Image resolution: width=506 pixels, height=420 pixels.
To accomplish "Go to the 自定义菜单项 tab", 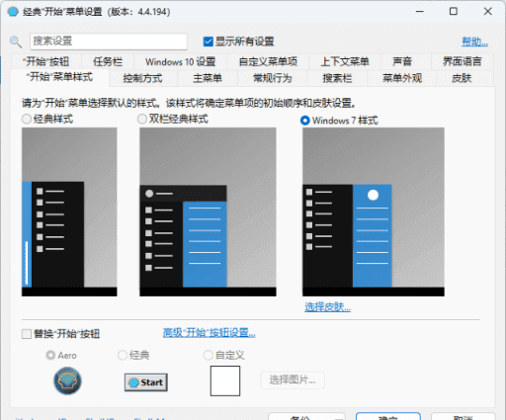I will tap(268, 61).
